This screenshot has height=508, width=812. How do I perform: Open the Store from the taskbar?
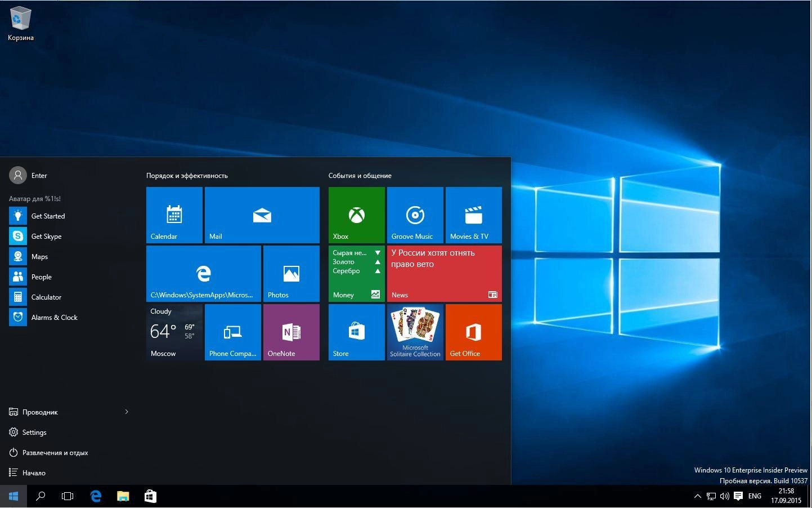tap(150, 496)
